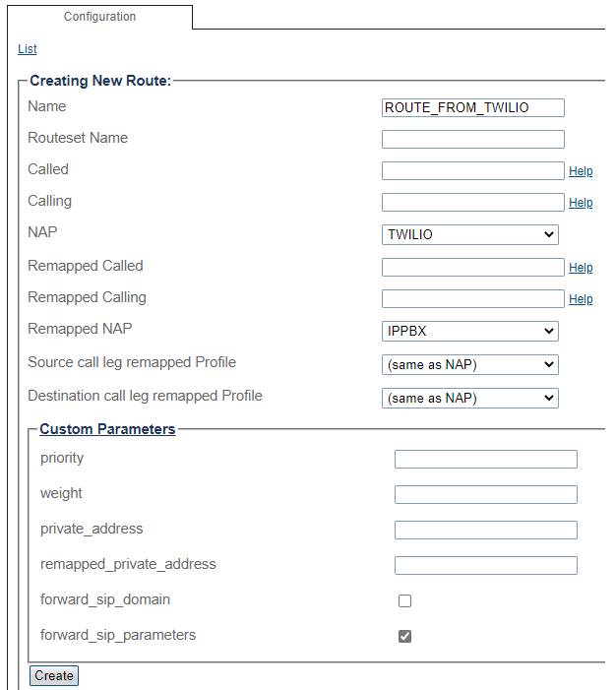Click the Name field containing ROUTE_FROM_TWILIO
This screenshot has width=616, height=690.
(472, 107)
